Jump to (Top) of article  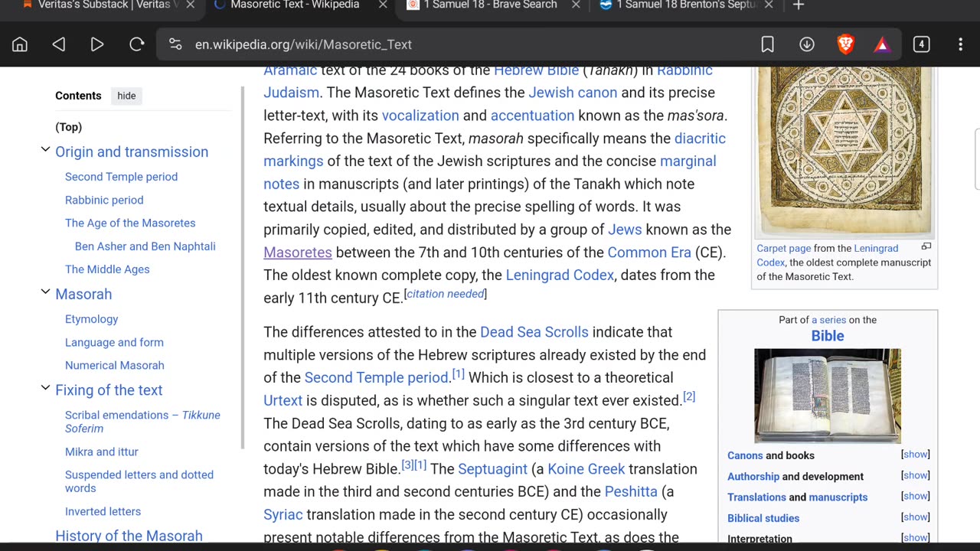pyautogui.click(x=68, y=127)
